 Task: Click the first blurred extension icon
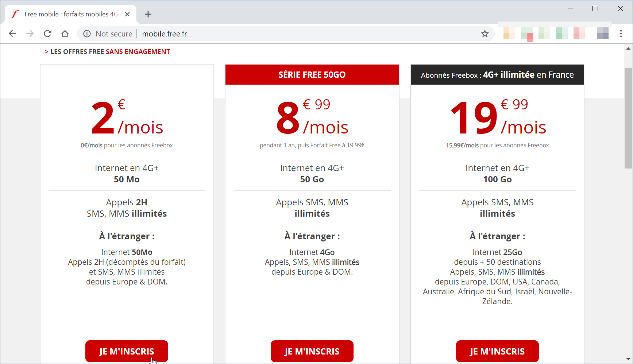[509, 34]
